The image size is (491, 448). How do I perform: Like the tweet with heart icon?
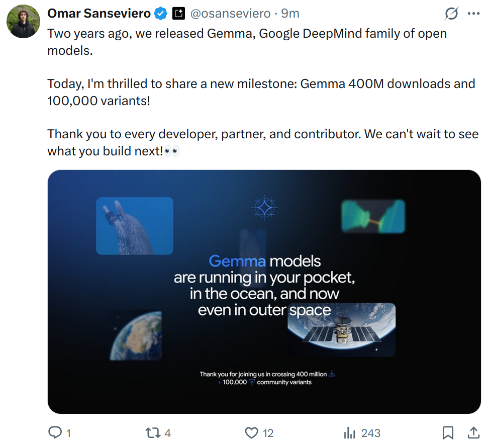[251, 433]
